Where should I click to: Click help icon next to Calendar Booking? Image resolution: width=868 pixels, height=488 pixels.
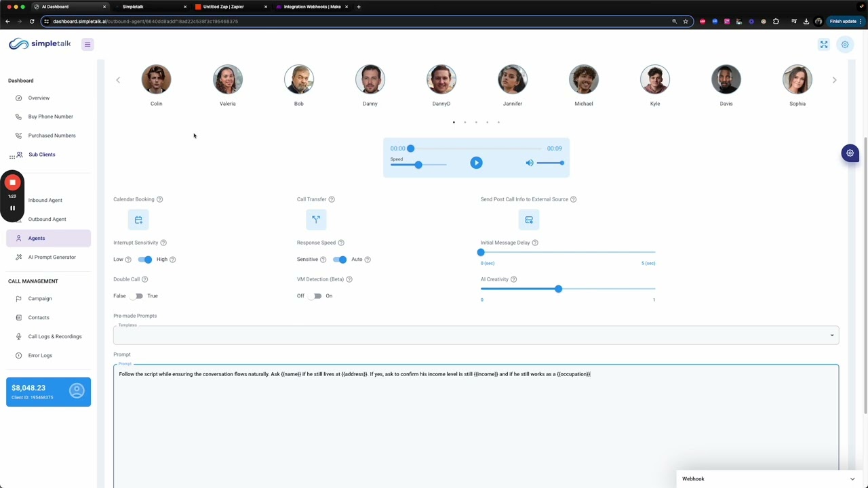coord(160,199)
